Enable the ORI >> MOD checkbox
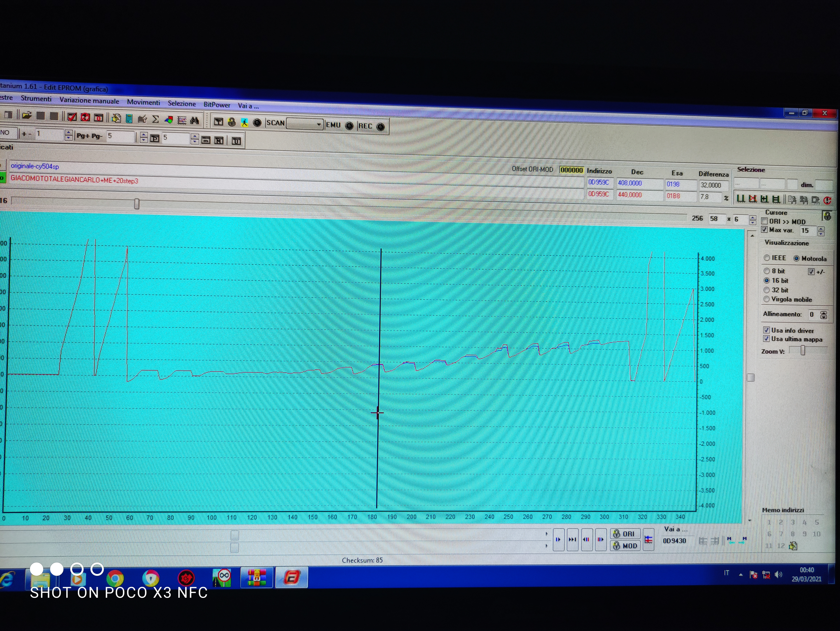This screenshot has width=840, height=631. pos(764,221)
